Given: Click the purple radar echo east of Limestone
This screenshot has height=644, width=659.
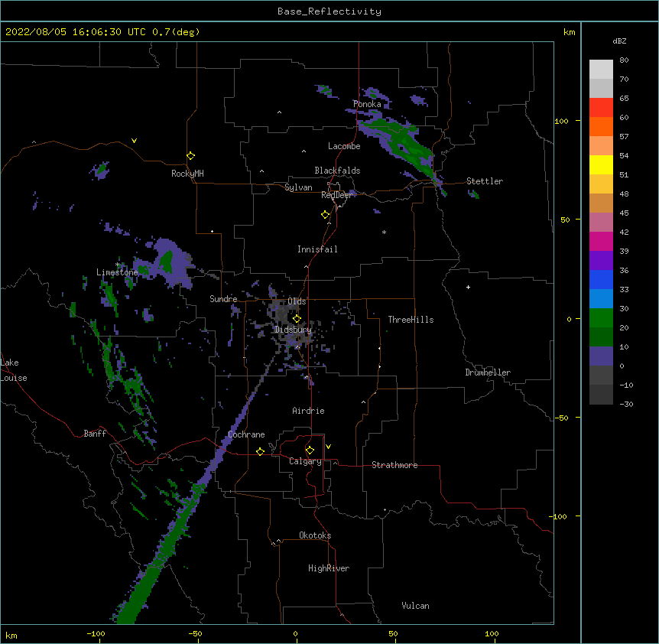Looking at the screenshot, I should coord(170,263).
